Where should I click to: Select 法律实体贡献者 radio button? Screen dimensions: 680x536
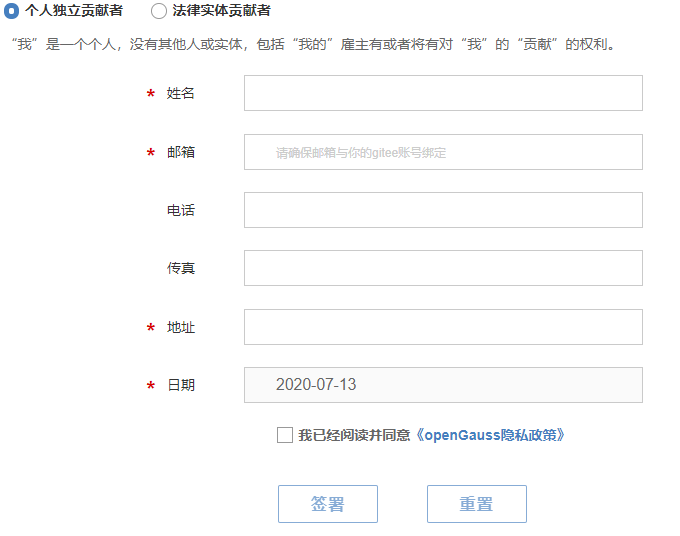[x=159, y=11]
